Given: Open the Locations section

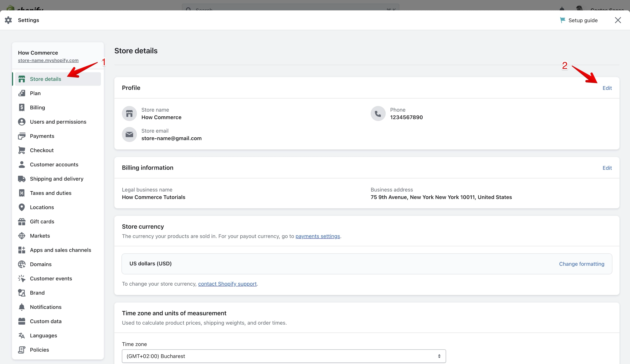Looking at the screenshot, I should tap(58, 207).
